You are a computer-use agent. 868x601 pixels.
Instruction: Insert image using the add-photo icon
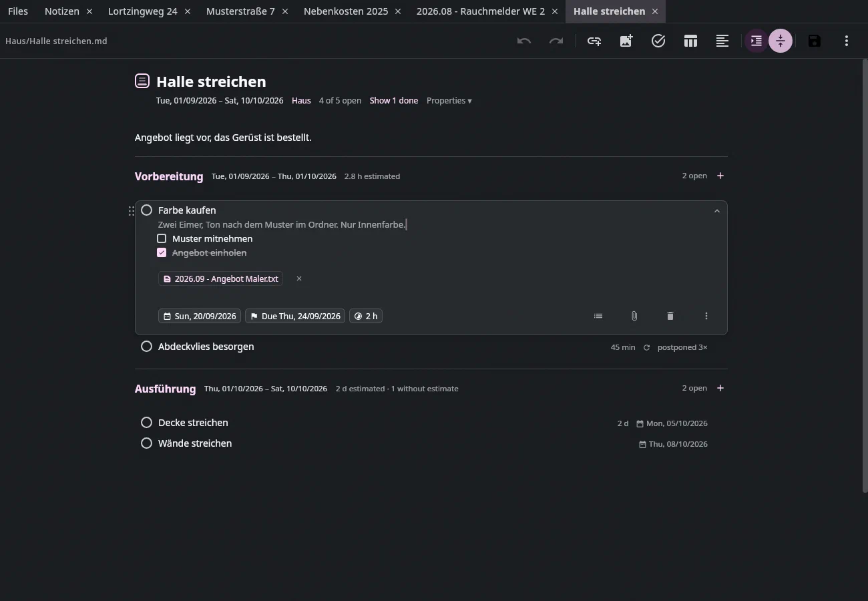[626, 41]
